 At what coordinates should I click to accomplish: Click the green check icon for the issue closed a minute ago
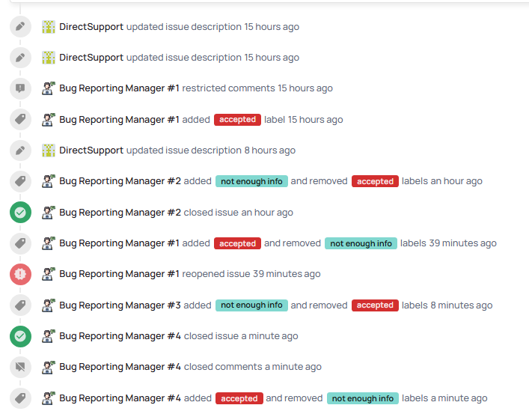[20, 336]
